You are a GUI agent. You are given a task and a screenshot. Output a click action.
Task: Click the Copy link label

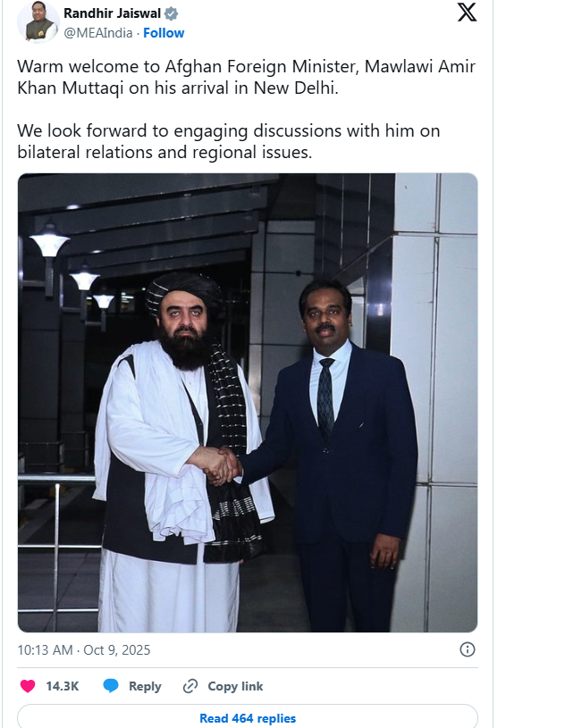tap(235, 686)
